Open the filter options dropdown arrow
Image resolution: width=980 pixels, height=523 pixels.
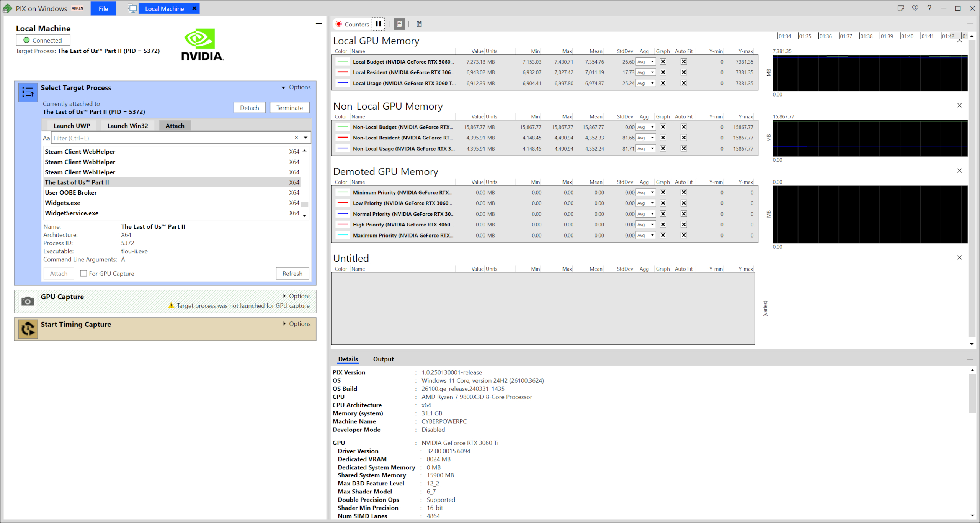pos(305,138)
